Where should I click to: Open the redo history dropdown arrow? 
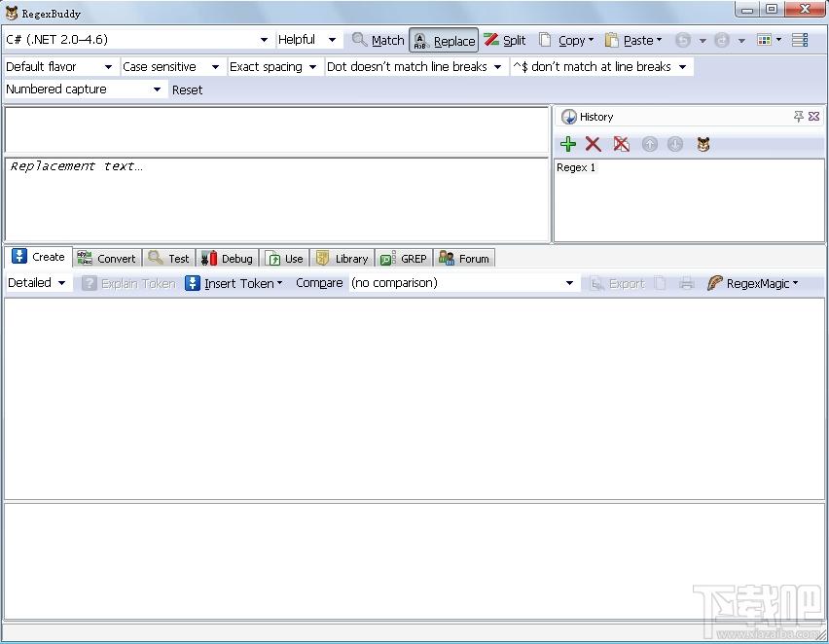tap(741, 40)
